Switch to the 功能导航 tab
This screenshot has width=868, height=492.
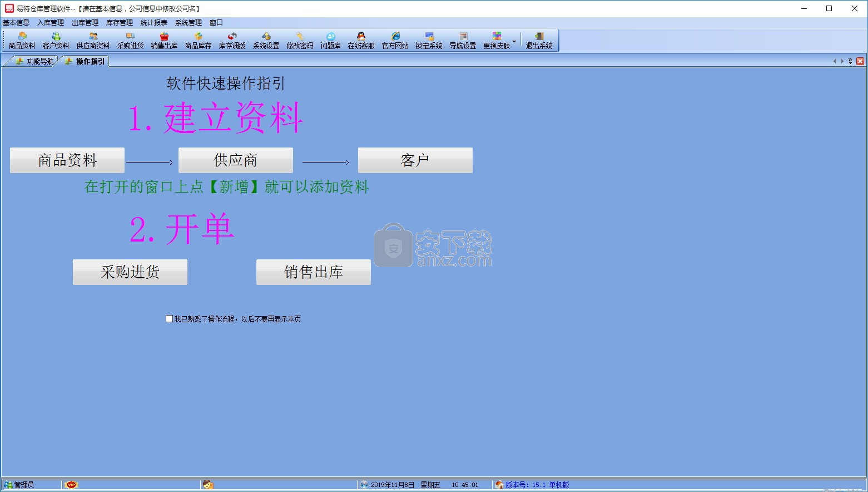pos(34,61)
